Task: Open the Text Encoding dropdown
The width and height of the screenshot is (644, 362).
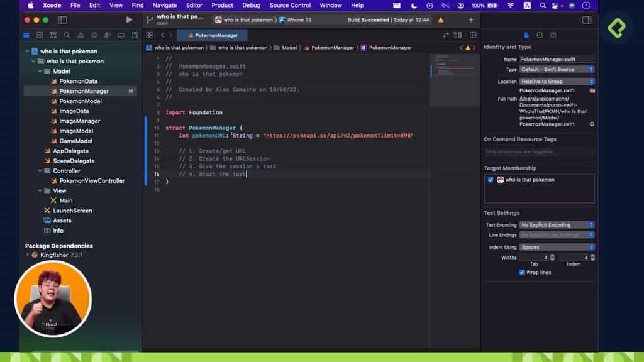Action: click(x=555, y=224)
